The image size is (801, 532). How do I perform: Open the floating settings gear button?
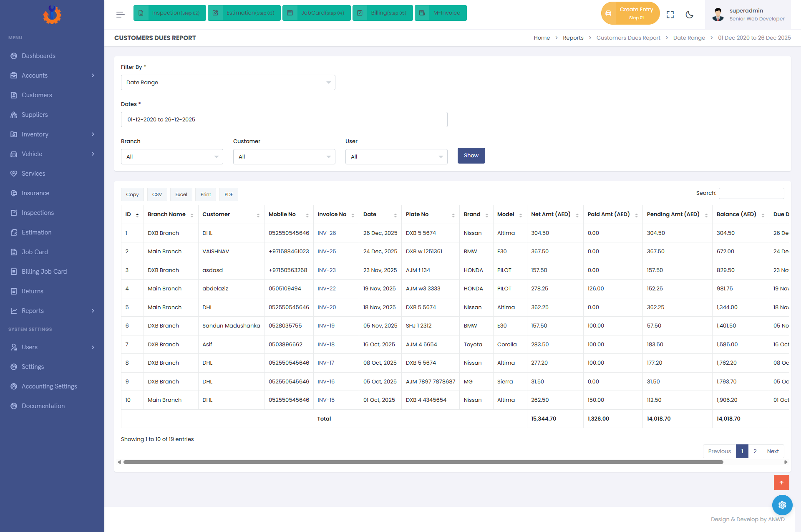pyautogui.click(x=782, y=505)
